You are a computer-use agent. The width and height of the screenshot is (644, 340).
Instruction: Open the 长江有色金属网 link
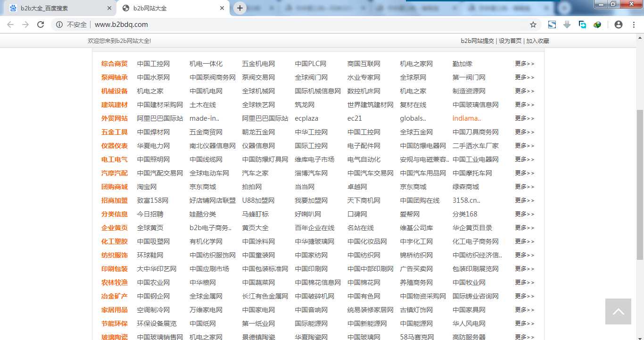(x=265, y=296)
